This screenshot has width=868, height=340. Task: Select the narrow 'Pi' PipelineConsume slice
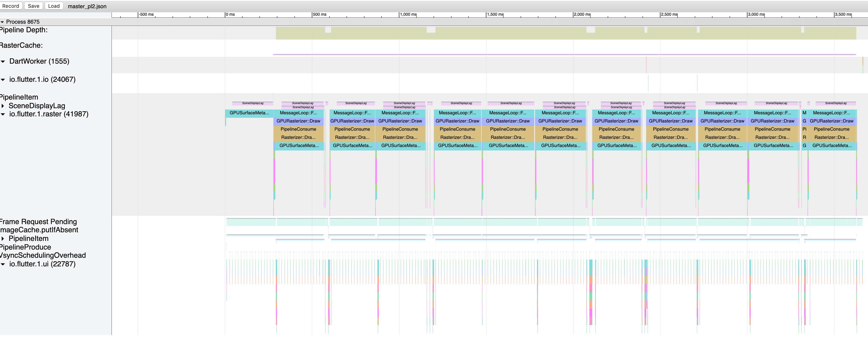[x=804, y=129]
